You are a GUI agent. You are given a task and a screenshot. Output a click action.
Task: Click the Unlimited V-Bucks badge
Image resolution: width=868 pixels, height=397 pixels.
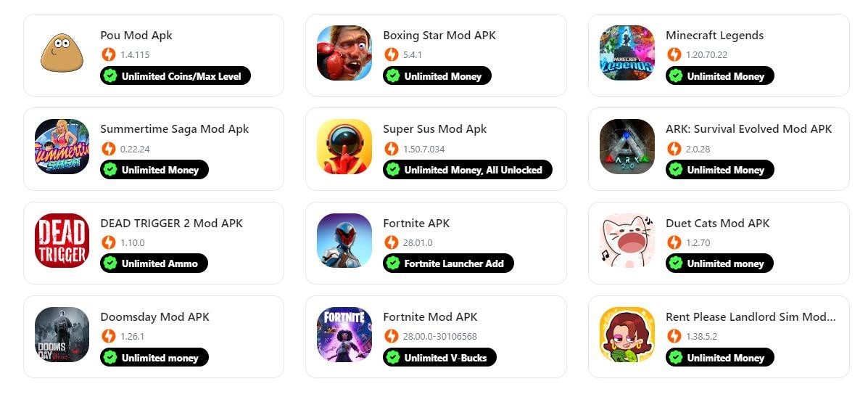[x=439, y=358]
